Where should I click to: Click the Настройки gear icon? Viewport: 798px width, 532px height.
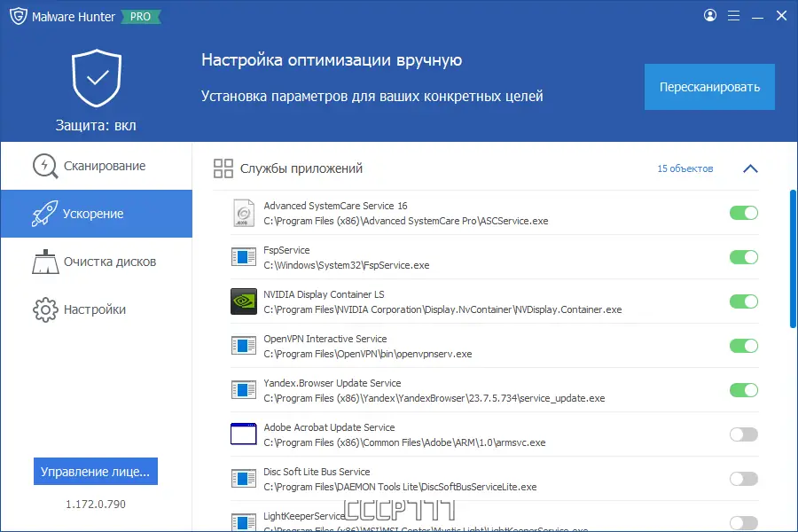point(45,309)
